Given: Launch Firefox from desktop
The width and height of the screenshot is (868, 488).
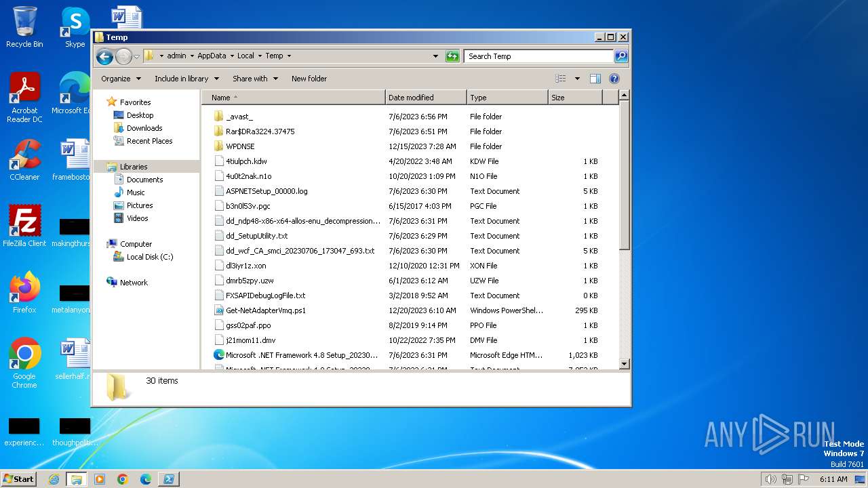Looking at the screenshot, I should coord(24,292).
